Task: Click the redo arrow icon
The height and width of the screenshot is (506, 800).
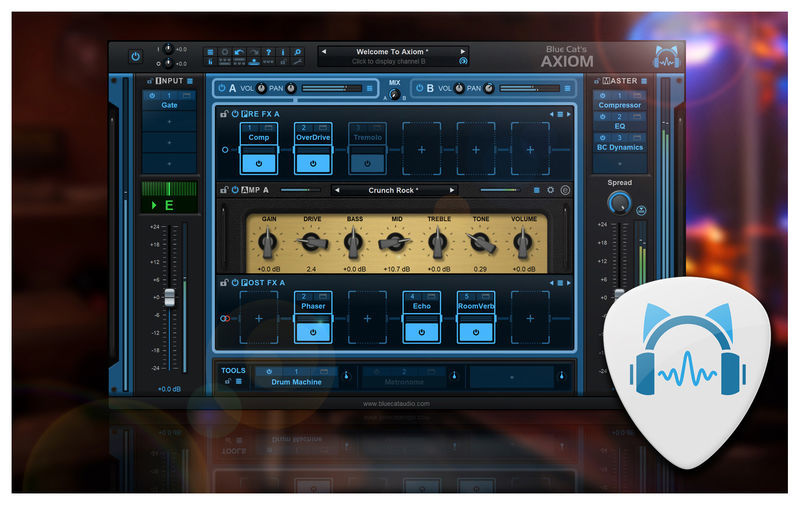Action: tap(254, 52)
